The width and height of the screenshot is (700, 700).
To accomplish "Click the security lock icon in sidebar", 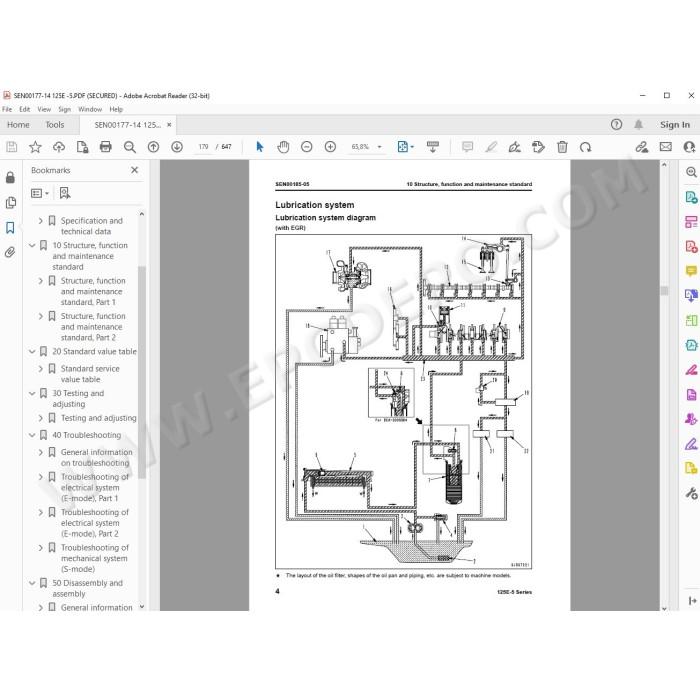I will [10, 177].
